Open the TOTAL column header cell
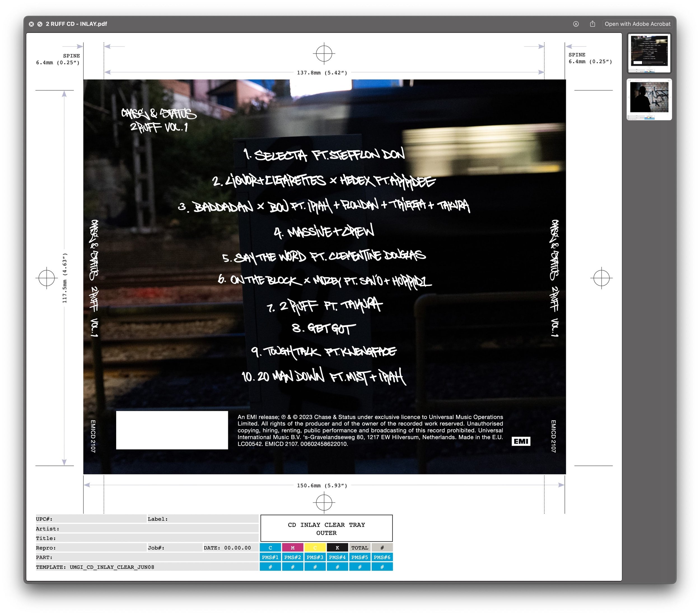The image size is (700, 615). pos(360,548)
